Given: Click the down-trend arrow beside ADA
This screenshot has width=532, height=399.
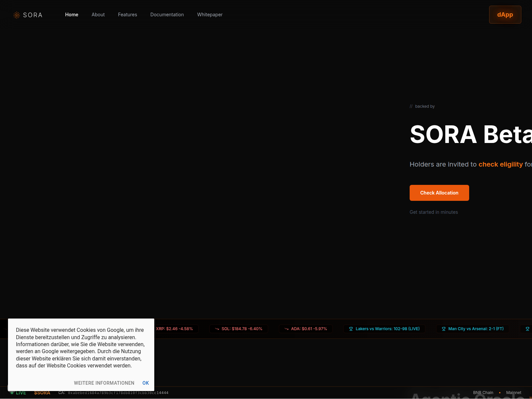Looking at the screenshot, I should click(287, 329).
